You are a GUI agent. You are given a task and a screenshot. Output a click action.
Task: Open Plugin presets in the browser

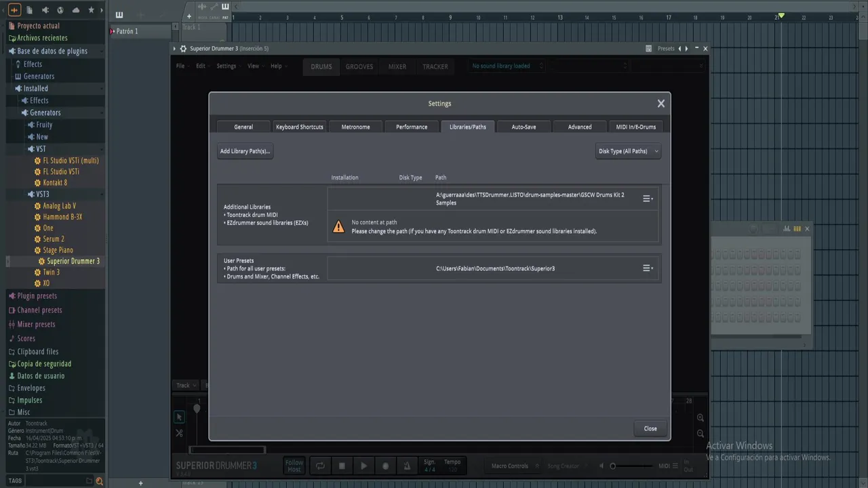coord(37,296)
